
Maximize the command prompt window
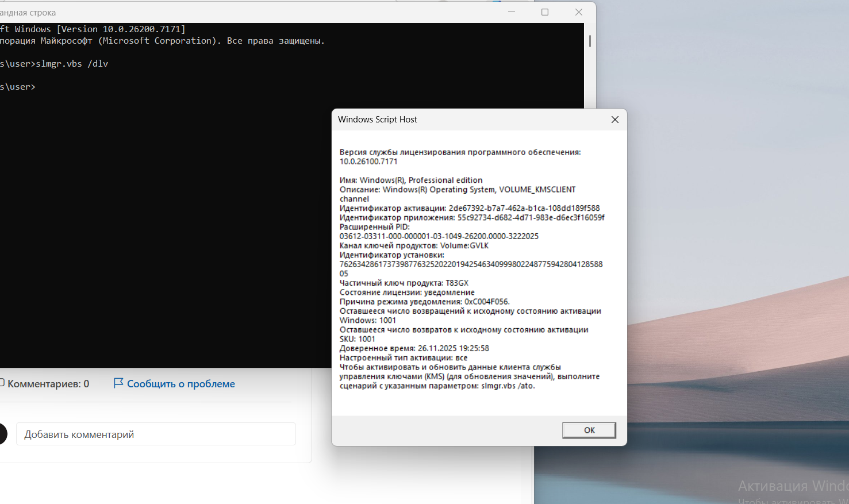coord(545,12)
